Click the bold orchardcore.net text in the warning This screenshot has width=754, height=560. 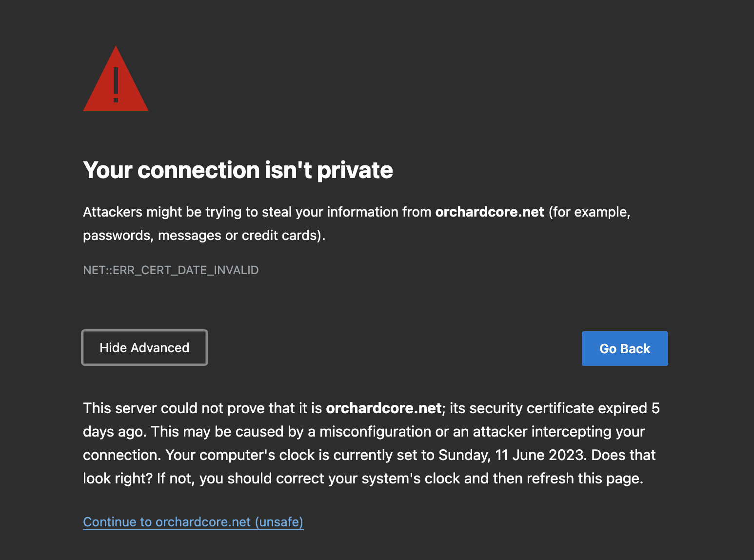pyautogui.click(x=490, y=212)
